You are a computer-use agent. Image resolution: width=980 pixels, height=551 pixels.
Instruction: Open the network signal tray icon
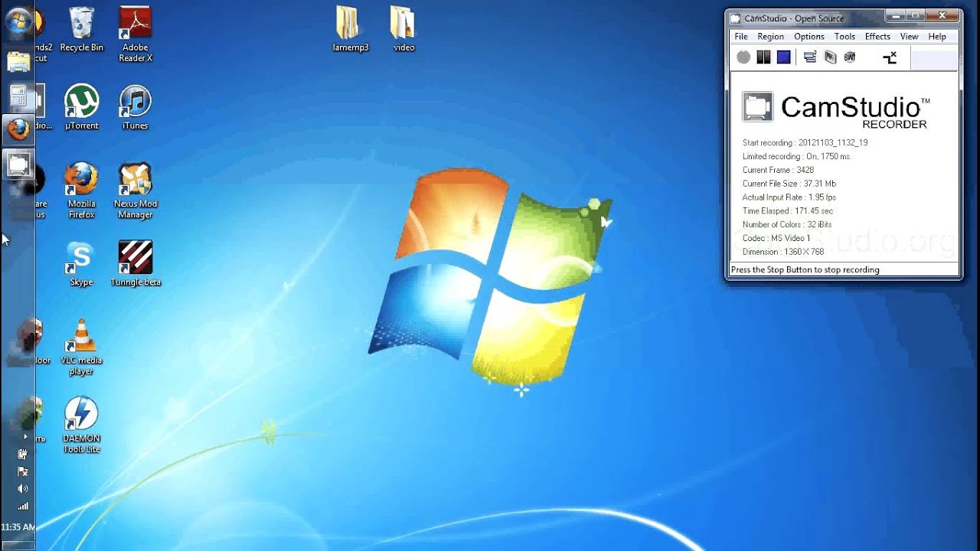coord(23,506)
